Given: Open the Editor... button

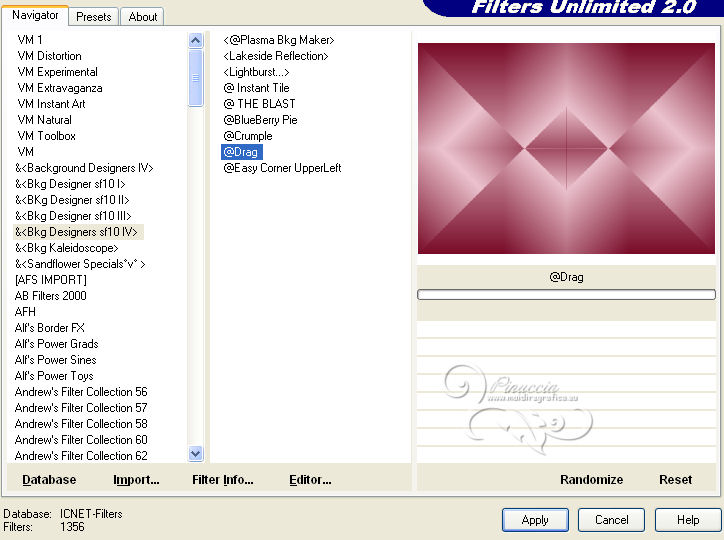Looking at the screenshot, I should tap(310, 480).
